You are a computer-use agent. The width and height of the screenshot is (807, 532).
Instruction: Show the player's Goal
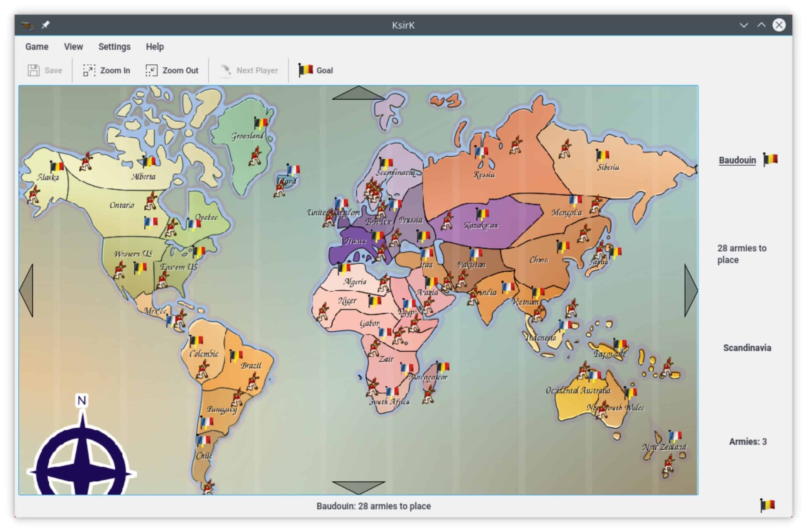tap(316, 70)
